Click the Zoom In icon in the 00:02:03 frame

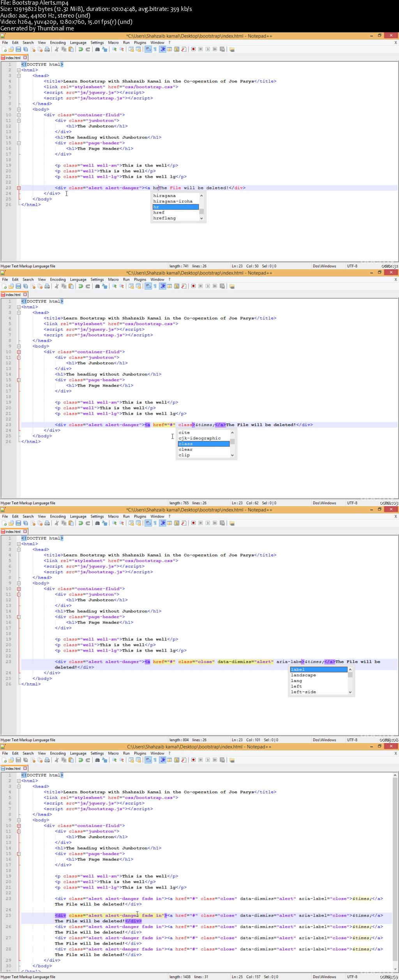coord(114,286)
